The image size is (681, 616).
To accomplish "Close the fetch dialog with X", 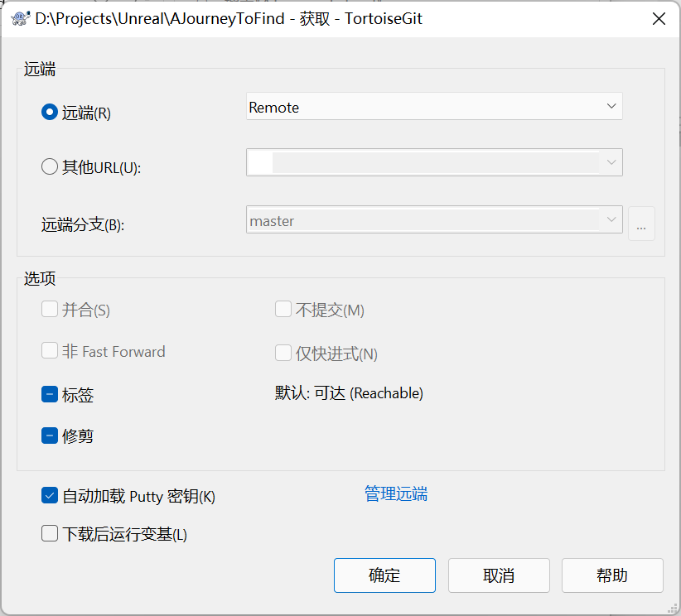I will click(x=659, y=18).
